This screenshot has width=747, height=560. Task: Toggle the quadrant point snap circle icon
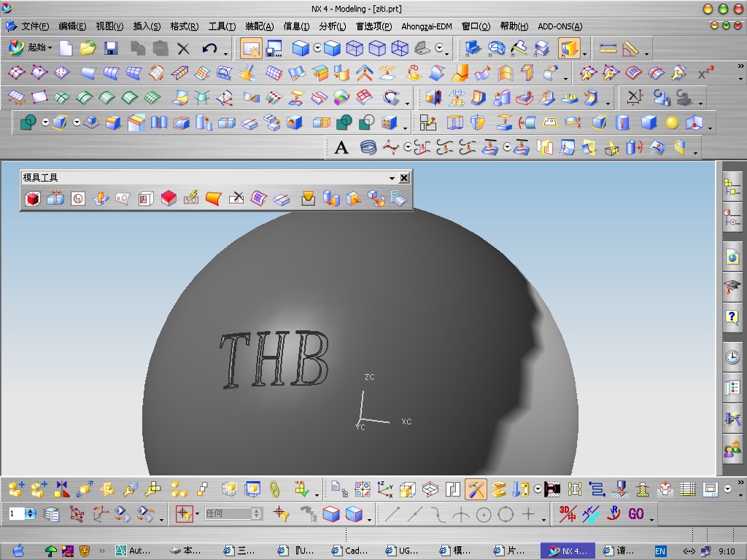pos(506,514)
